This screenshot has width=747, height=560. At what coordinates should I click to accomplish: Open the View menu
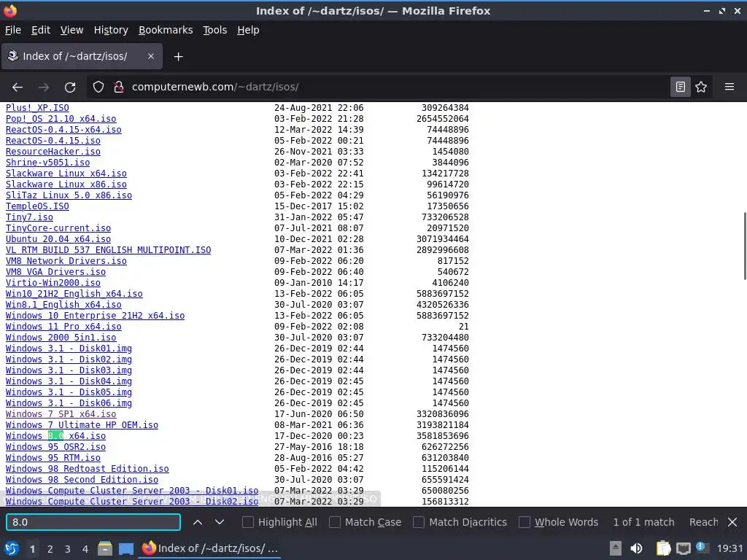tap(71, 30)
